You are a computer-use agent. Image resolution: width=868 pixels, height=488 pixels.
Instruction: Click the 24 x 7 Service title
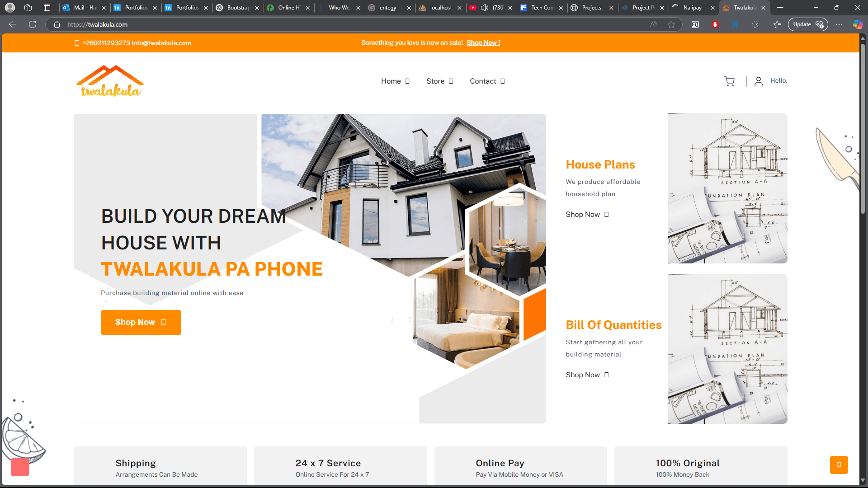(328, 463)
